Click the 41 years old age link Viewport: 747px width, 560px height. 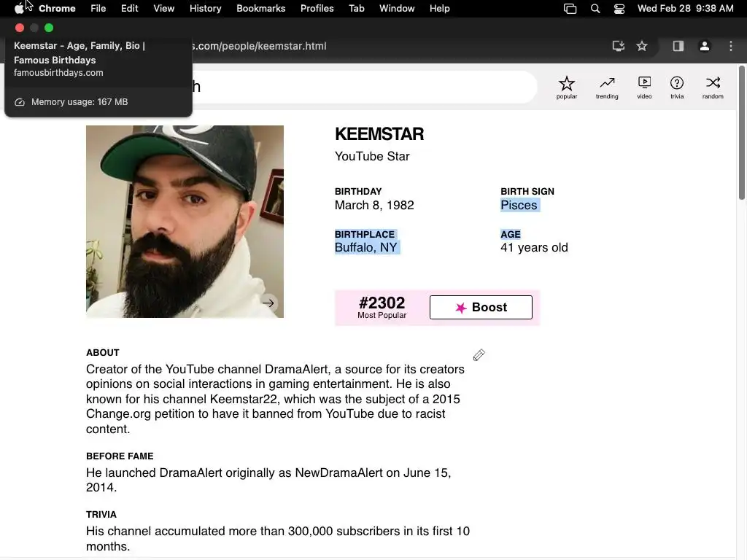coord(534,248)
